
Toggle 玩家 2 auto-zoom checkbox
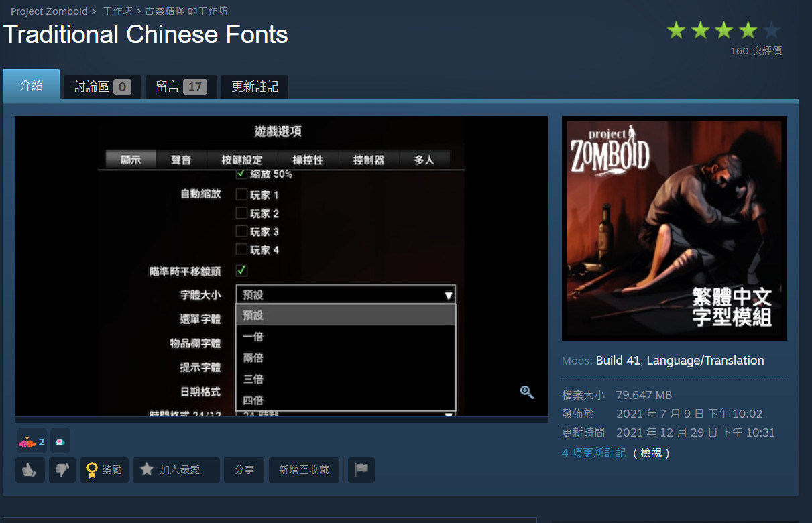[242, 213]
